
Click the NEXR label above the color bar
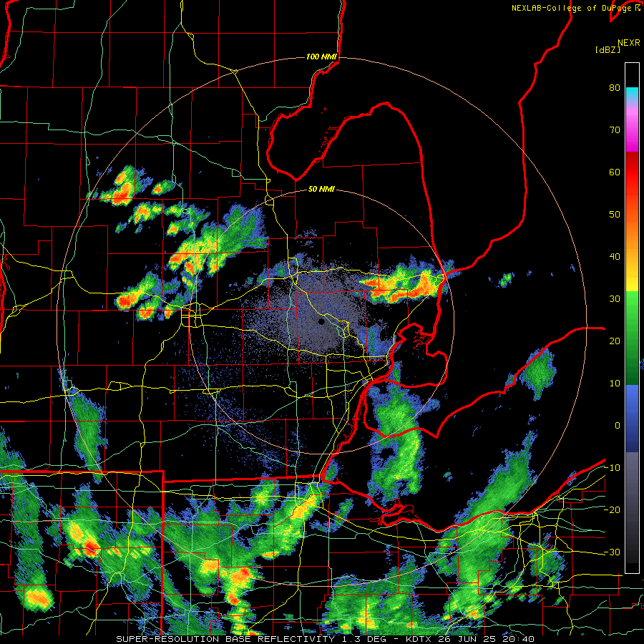[629, 43]
